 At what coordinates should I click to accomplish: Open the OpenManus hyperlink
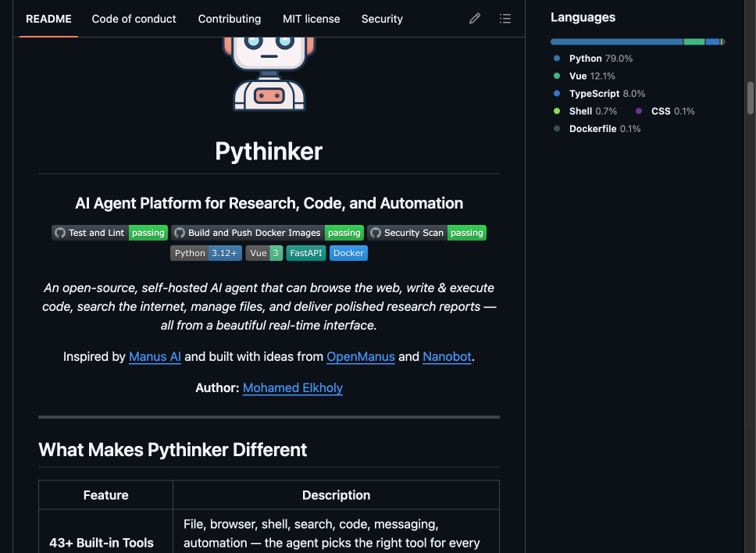(x=360, y=356)
